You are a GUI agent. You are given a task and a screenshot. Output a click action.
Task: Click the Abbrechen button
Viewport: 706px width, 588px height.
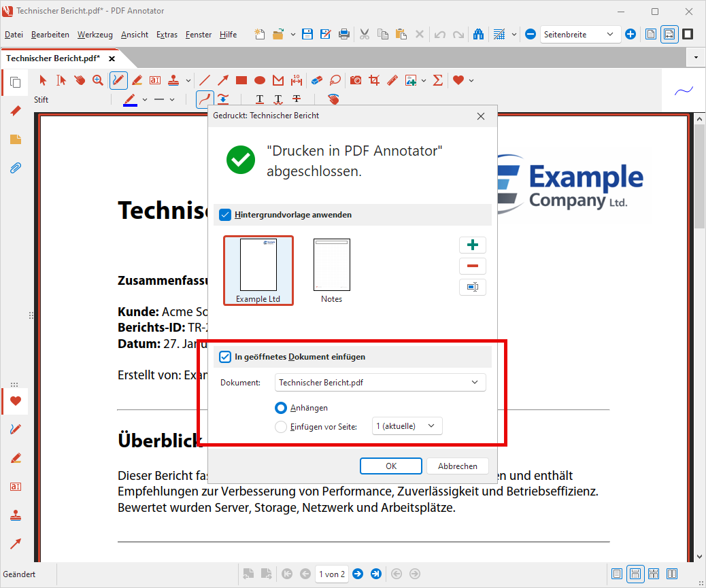(x=457, y=466)
